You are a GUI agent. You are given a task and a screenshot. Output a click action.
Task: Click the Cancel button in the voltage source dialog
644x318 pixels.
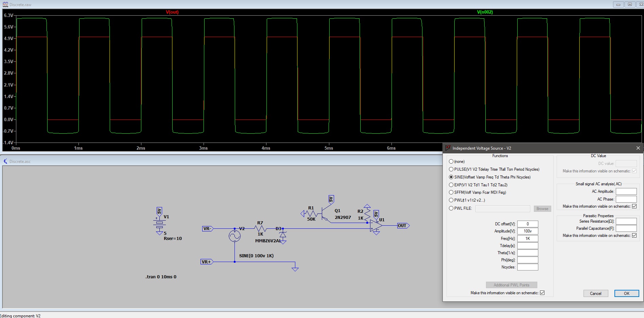pyautogui.click(x=595, y=294)
